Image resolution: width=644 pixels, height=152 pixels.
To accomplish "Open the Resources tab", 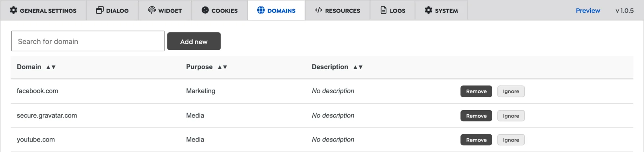I will tap(337, 10).
